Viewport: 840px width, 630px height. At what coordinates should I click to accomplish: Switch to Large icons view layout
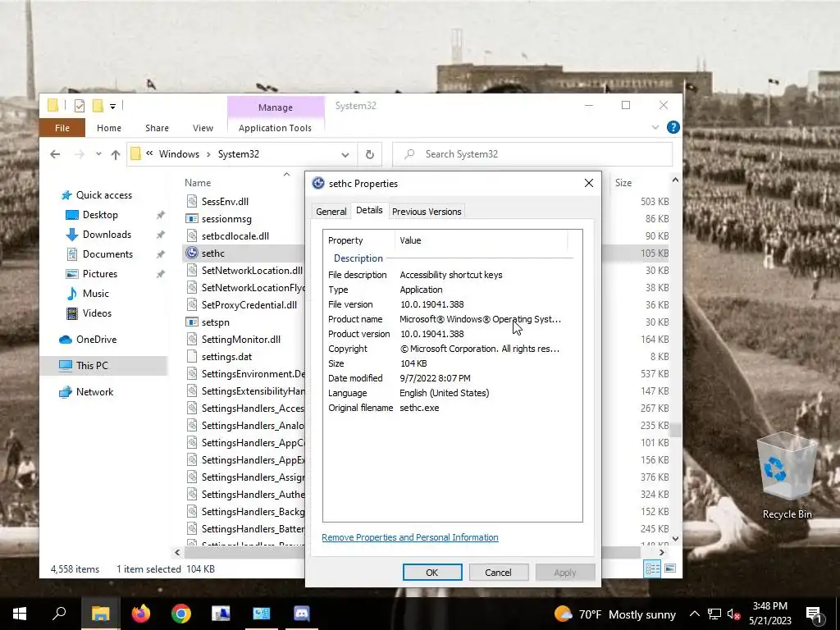(670, 569)
